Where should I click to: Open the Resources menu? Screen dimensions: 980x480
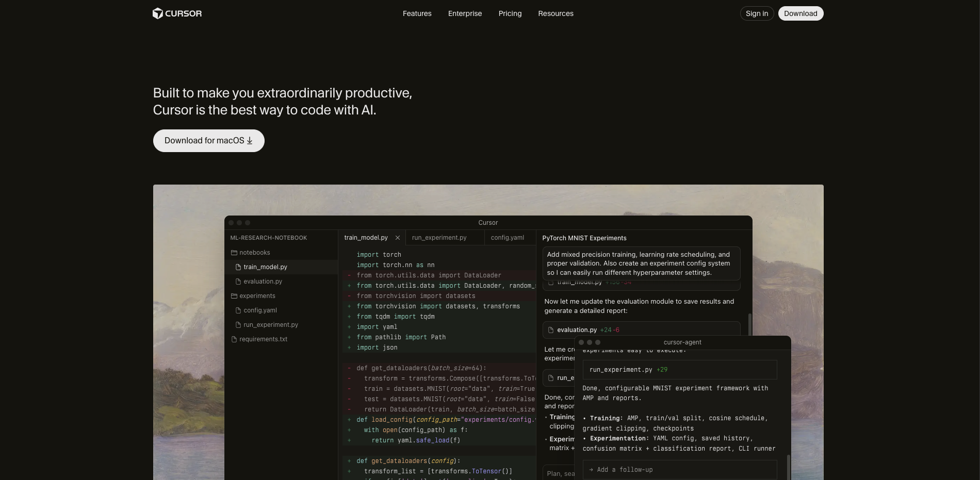556,13
